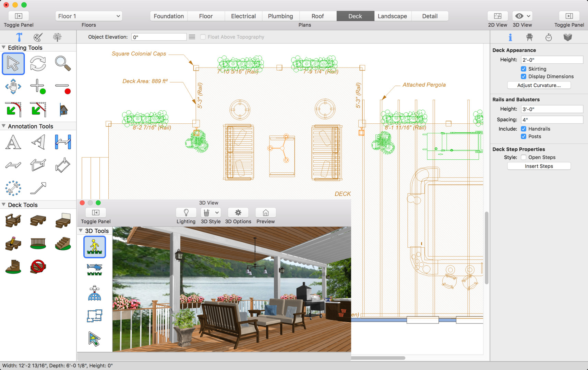Select the magnifying glass zoom tool

point(63,64)
